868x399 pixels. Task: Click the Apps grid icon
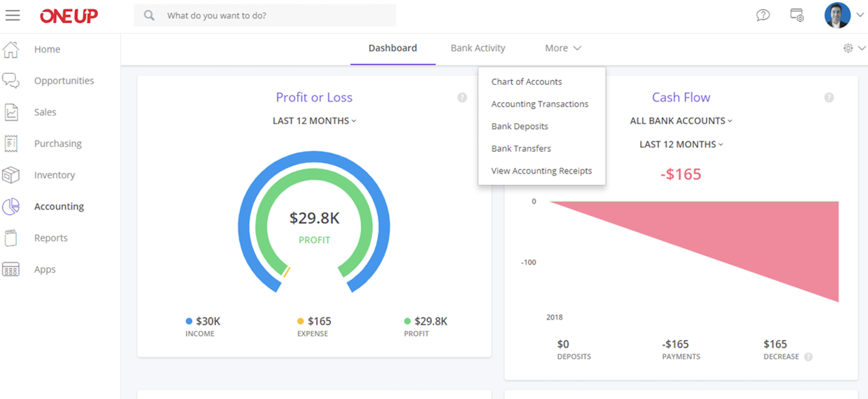click(11, 269)
